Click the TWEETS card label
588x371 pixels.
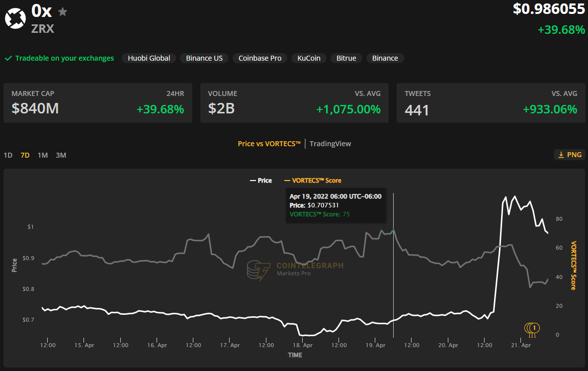click(418, 93)
